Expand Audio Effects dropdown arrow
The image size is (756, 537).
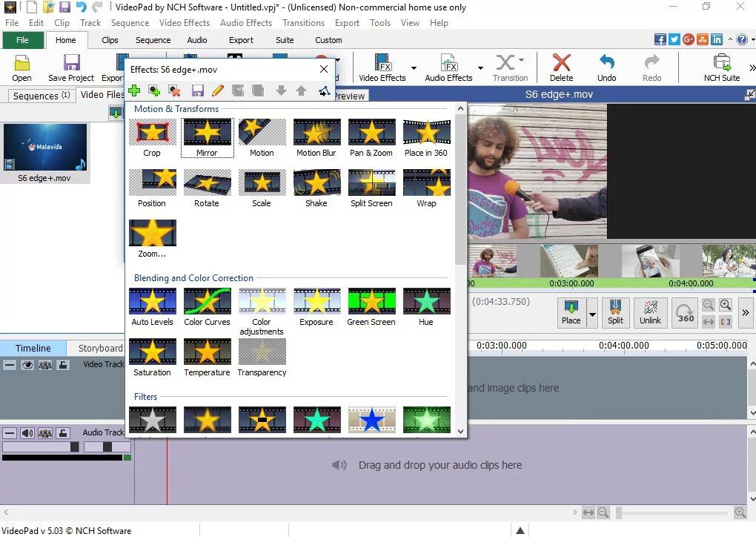pyautogui.click(x=480, y=68)
